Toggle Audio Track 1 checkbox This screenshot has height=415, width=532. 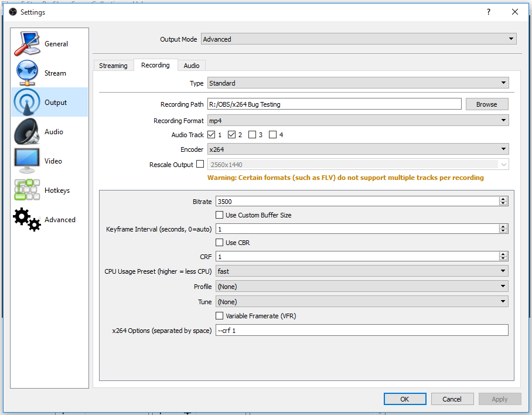212,135
